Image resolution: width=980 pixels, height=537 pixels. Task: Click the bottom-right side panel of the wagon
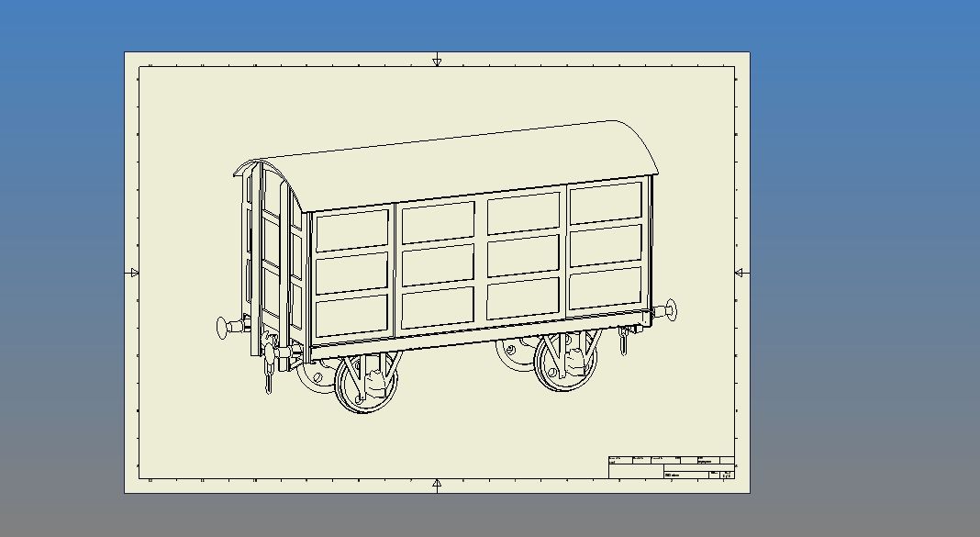[605, 287]
